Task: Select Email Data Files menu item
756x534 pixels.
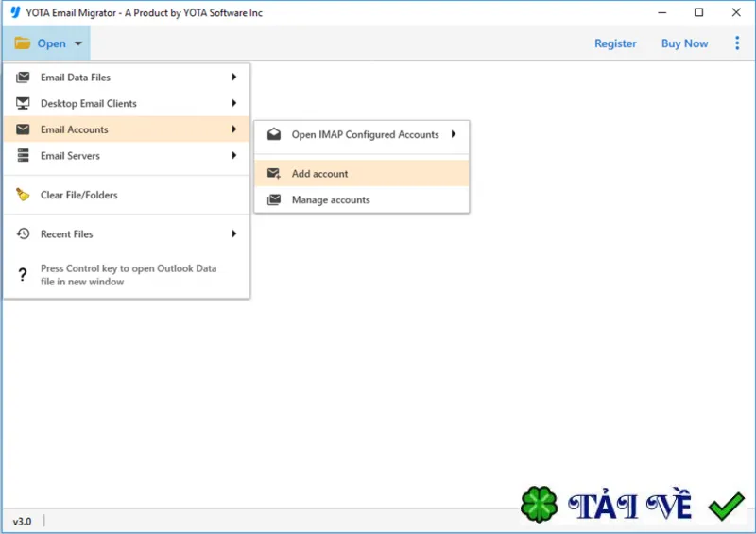Action: pos(127,78)
